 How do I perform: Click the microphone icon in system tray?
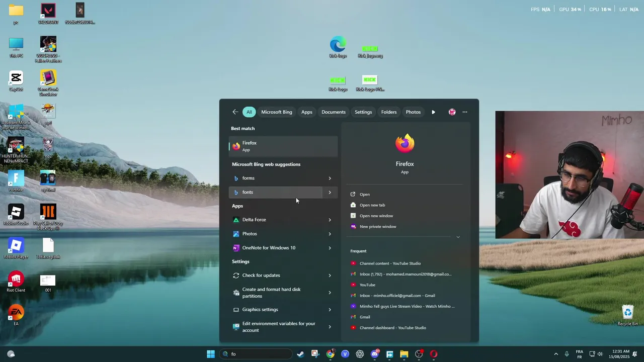pos(567,354)
